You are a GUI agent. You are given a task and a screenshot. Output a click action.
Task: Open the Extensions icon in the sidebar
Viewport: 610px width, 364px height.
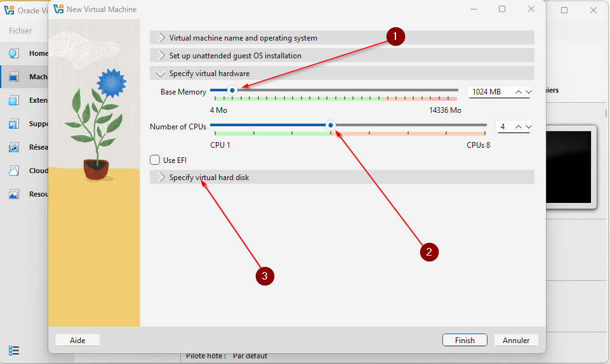[13, 100]
